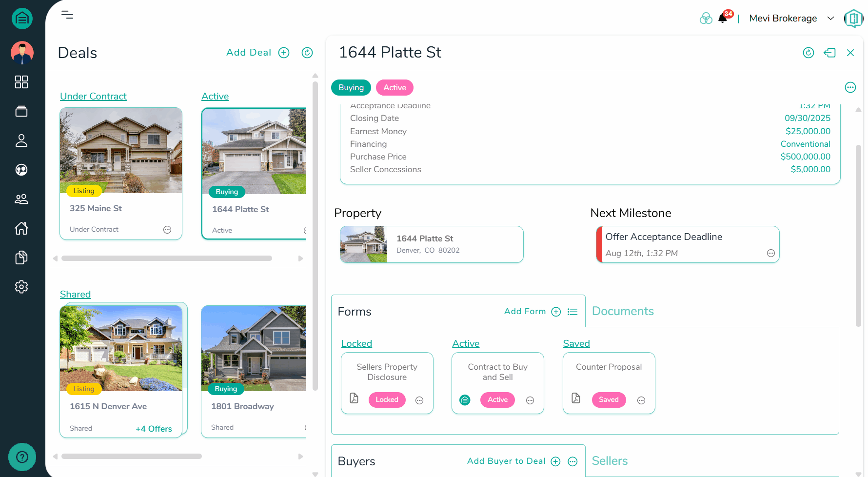The height and width of the screenshot is (477, 868).
Task: Open the hamburger menu toggle
Action: pos(67,15)
